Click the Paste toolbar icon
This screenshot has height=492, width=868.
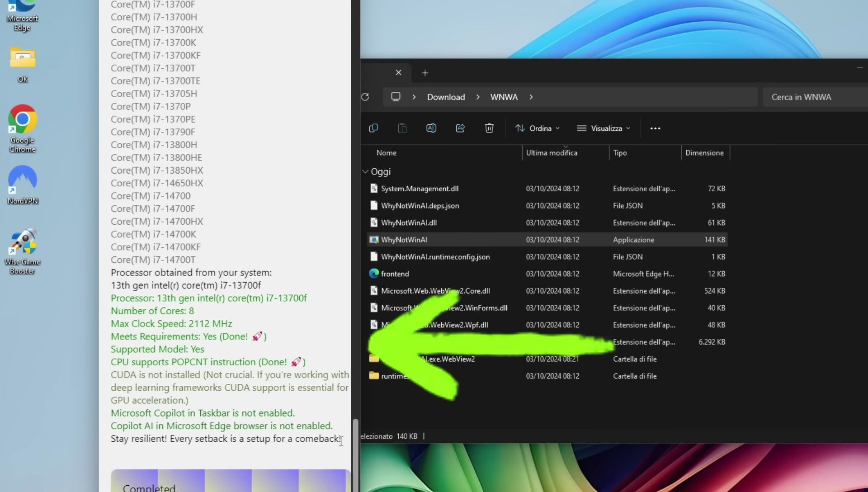click(x=402, y=128)
